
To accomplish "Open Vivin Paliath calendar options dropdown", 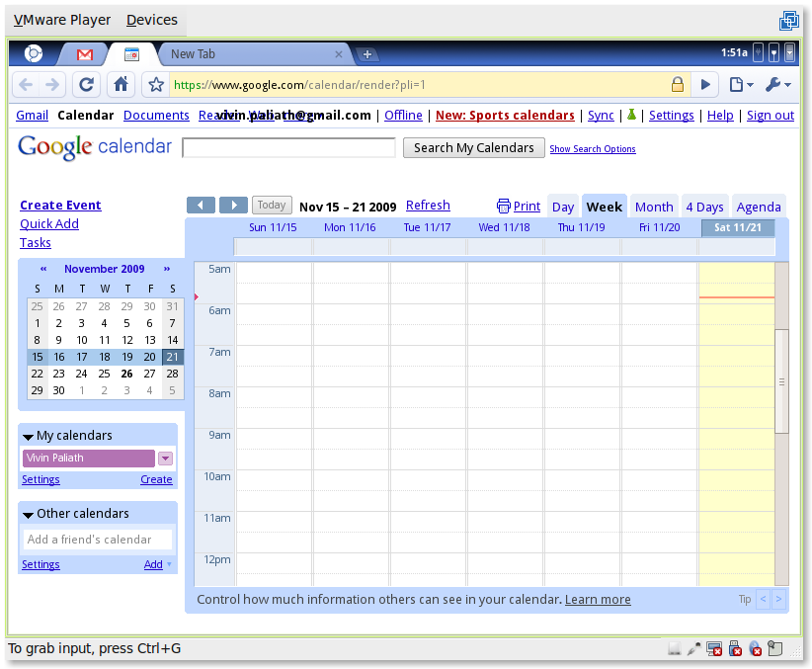I will point(165,459).
